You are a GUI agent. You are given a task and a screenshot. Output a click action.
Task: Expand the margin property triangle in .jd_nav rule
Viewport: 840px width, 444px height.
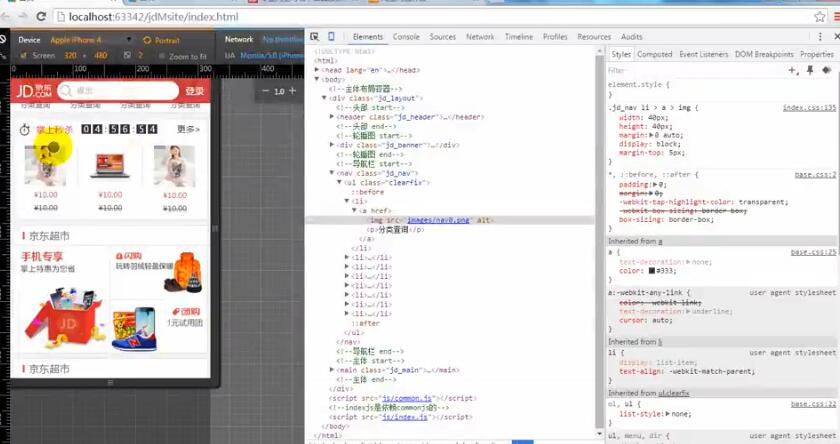[x=651, y=136]
